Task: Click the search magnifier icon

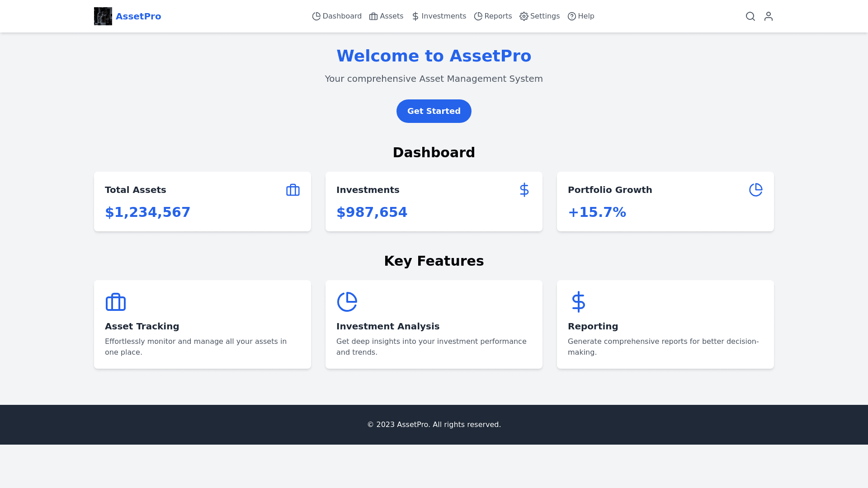Action: 750,16
